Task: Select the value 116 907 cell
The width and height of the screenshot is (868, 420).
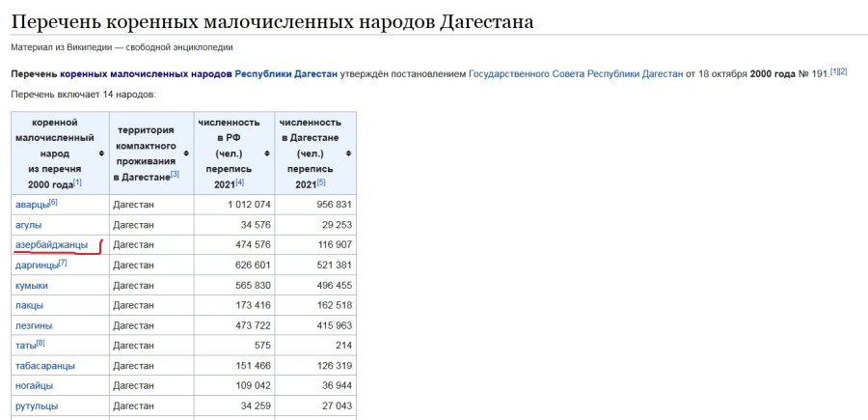Action: pyautogui.click(x=315, y=245)
